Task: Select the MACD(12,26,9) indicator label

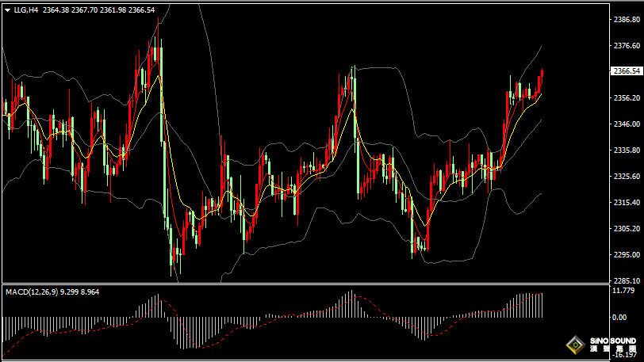Action: coord(31,292)
